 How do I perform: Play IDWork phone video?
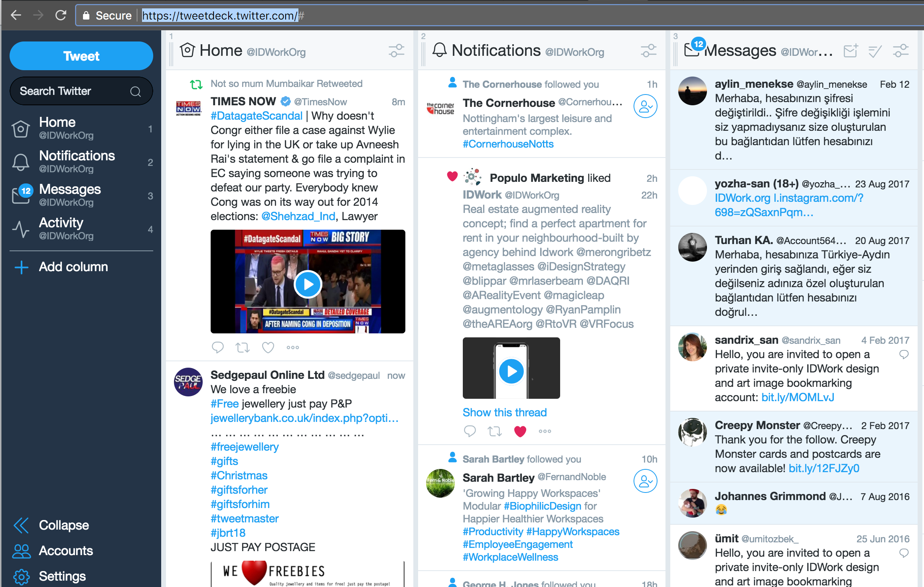tap(511, 371)
